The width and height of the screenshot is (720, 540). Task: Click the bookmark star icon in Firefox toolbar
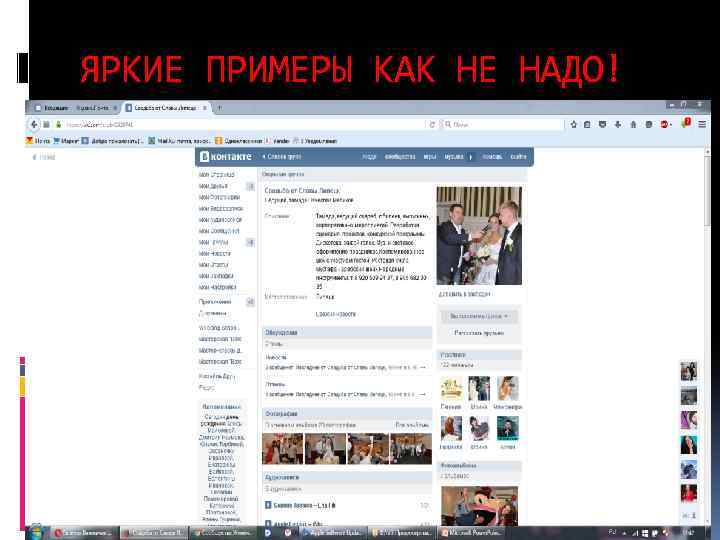click(x=574, y=124)
